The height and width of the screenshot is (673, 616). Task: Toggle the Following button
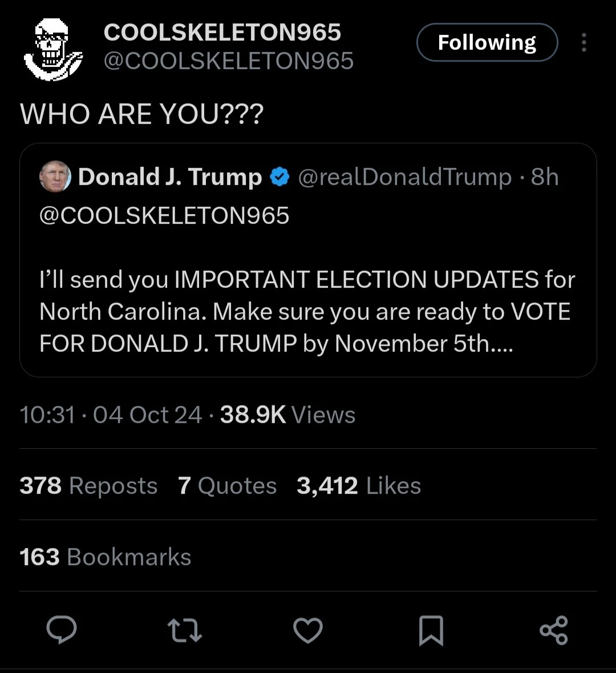click(487, 43)
